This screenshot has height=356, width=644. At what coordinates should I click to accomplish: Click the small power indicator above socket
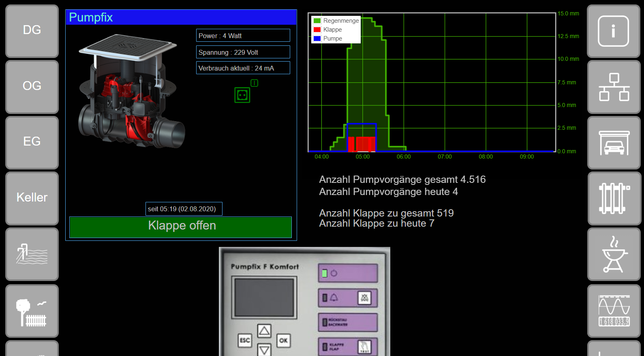coord(254,83)
